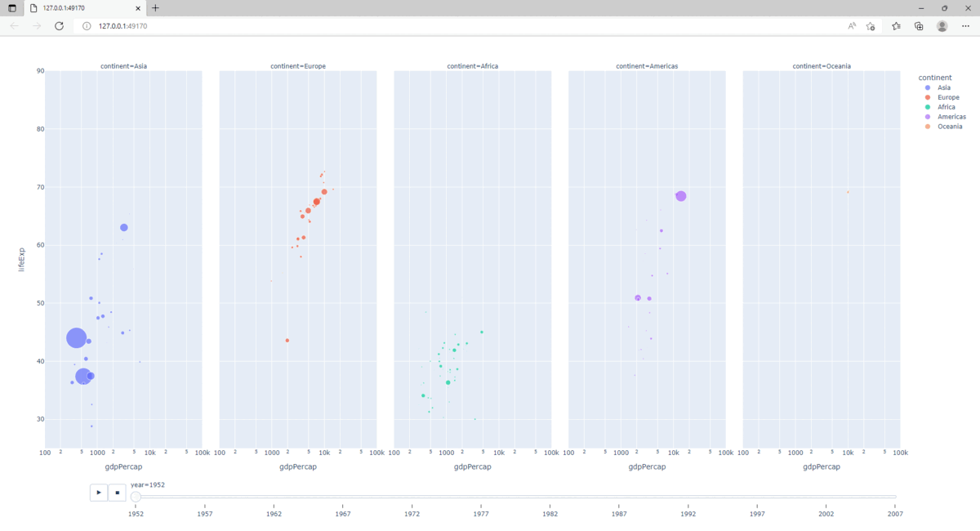Viewport: 980px width, 531px height.
Task: Click the Read aloud icon
Action: [852, 26]
